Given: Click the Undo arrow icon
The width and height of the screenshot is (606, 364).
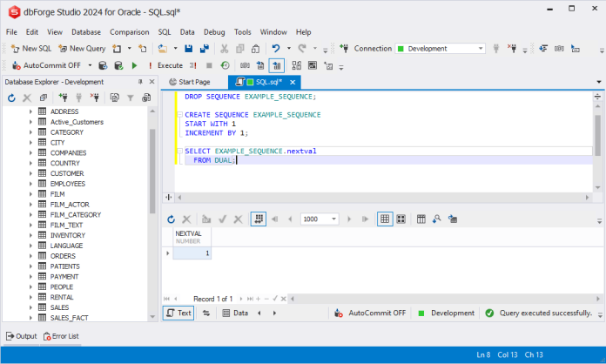Looking at the screenshot, I should (x=275, y=49).
